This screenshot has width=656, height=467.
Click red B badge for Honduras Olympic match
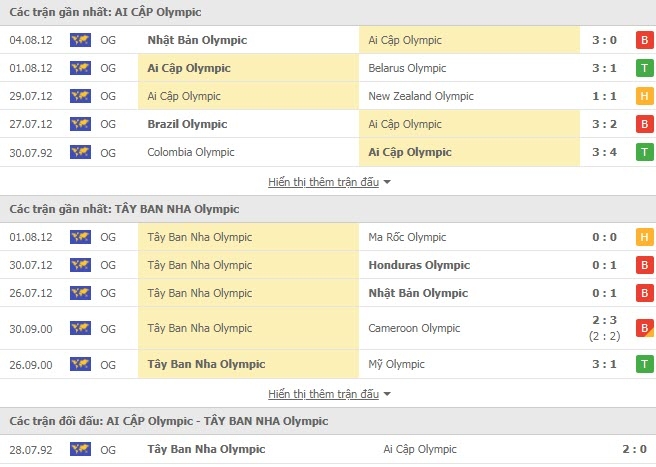coord(644,265)
